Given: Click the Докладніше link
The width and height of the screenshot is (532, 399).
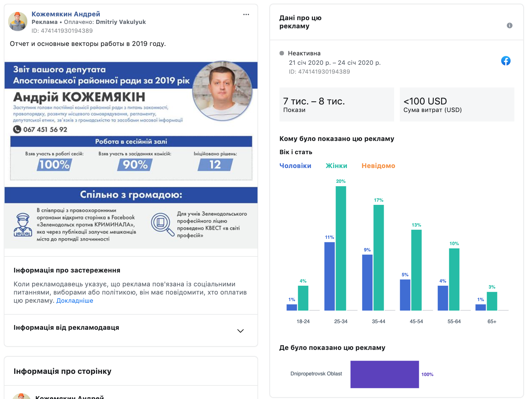Looking at the screenshot, I should pyautogui.click(x=75, y=301).
